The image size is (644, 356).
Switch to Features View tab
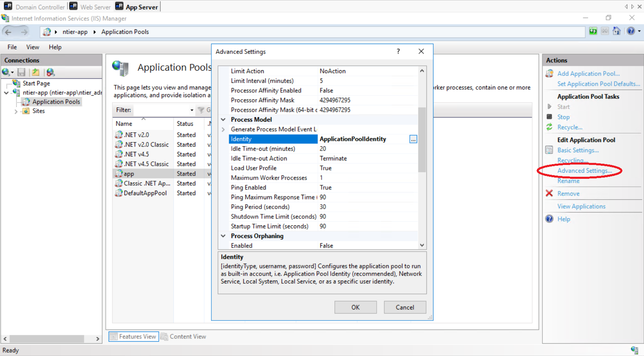[133, 336]
